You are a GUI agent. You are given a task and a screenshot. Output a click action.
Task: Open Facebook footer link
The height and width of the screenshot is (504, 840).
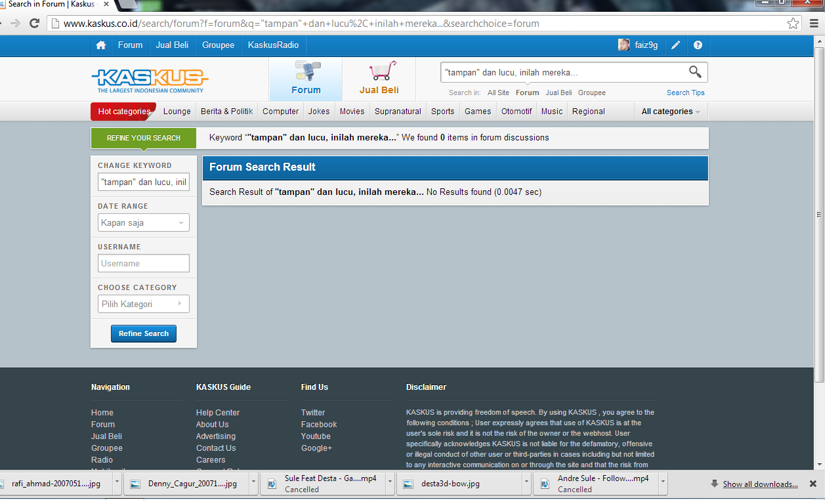pyautogui.click(x=319, y=425)
